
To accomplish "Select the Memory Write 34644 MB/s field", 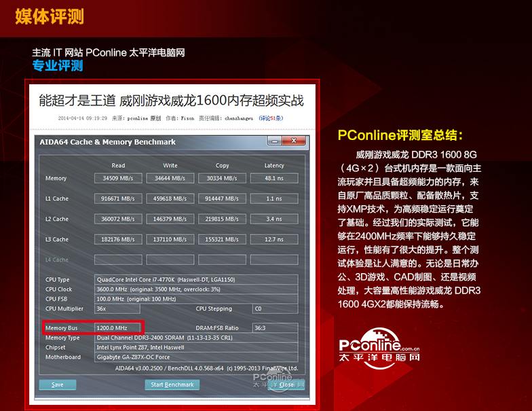I will [170, 178].
